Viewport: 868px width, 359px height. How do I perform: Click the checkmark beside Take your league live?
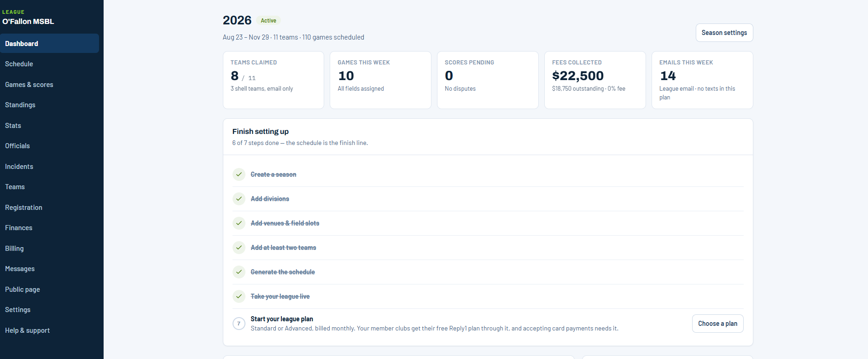click(x=239, y=296)
